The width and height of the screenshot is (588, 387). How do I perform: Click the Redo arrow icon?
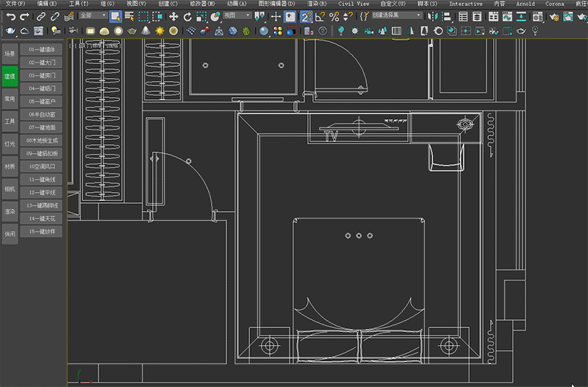tap(23, 15)
